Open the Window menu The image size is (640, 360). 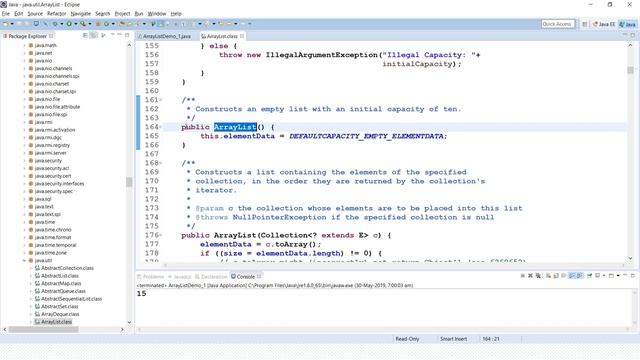pyautogui.click(x=157, y=13)
